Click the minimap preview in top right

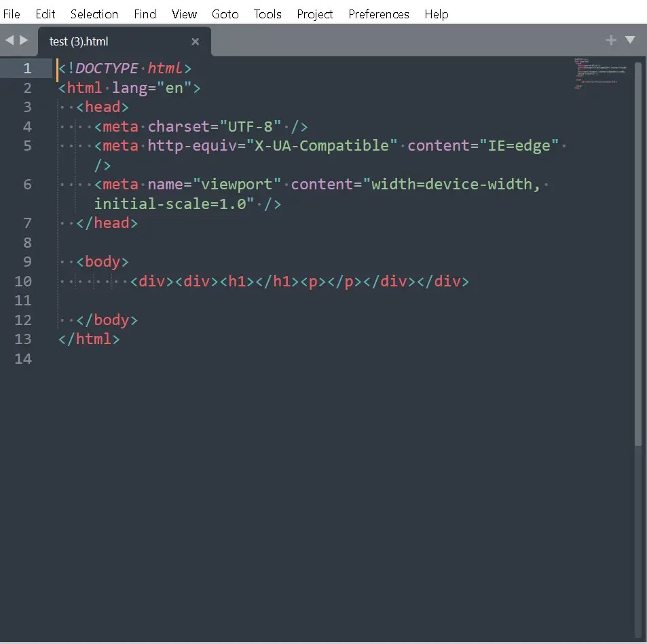[597, 75]
